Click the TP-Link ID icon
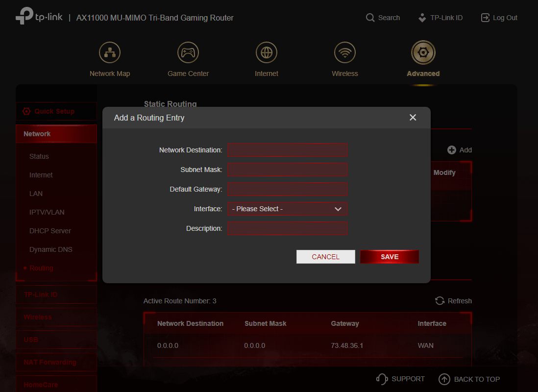Viewport: 538px width, 392px height. click(422, 18)
